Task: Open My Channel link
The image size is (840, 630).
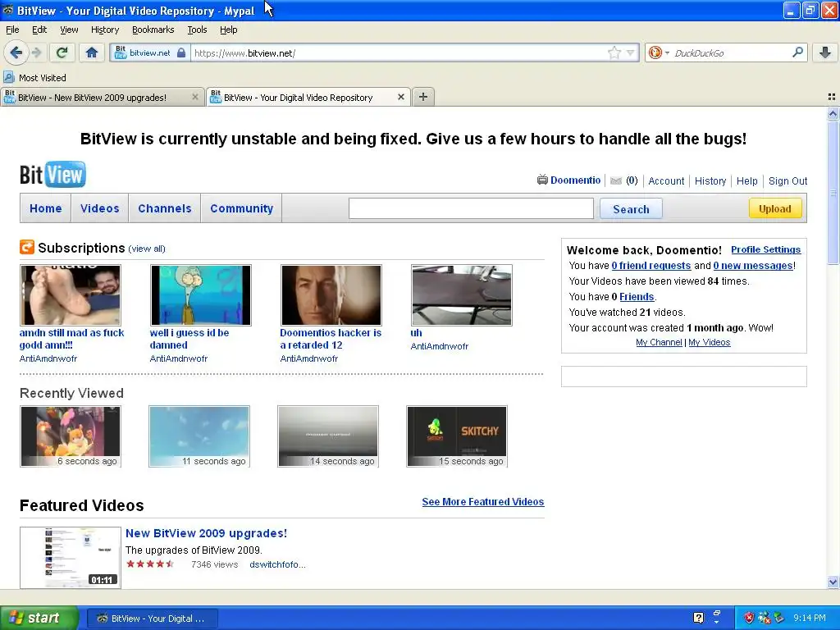Action: point(659,342)
